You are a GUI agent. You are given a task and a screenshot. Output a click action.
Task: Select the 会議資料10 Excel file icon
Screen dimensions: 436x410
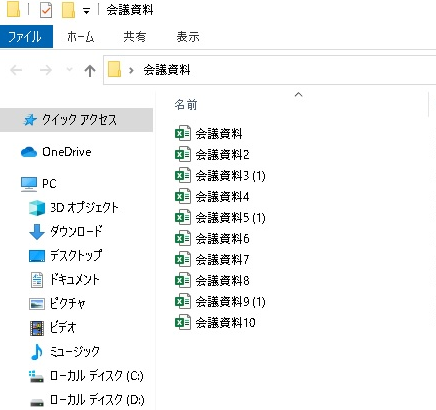point(183,322)
